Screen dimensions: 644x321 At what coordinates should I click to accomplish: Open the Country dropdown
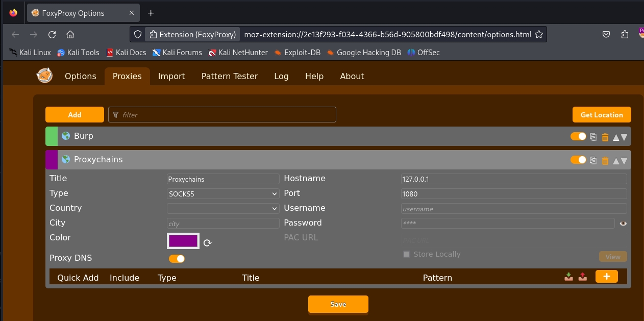(x=223, y=209)
